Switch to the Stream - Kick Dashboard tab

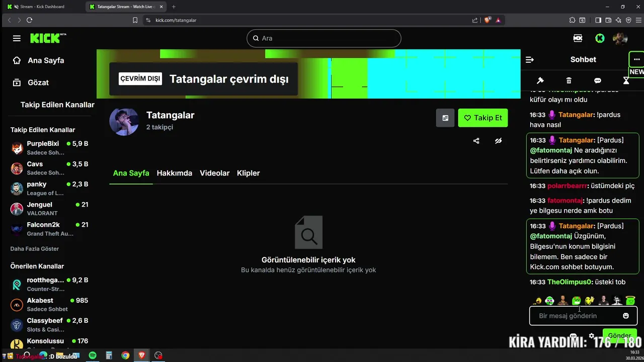(x=42, y=7)
